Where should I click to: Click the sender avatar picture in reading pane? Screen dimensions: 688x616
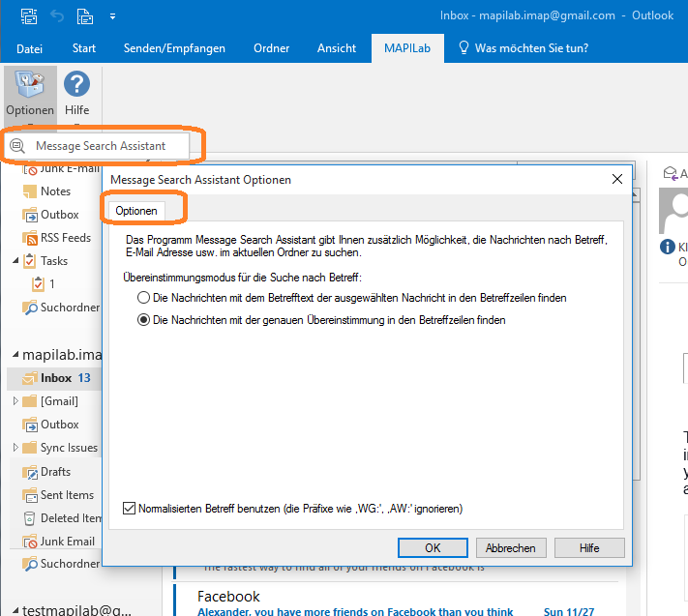(673, 212)
